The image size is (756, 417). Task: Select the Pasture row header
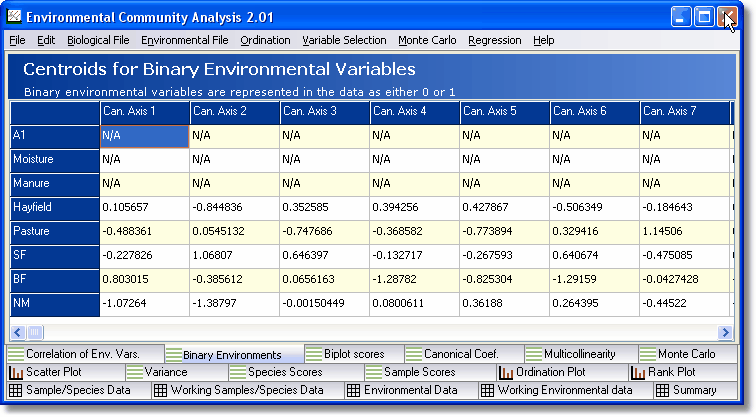point(55,232)
